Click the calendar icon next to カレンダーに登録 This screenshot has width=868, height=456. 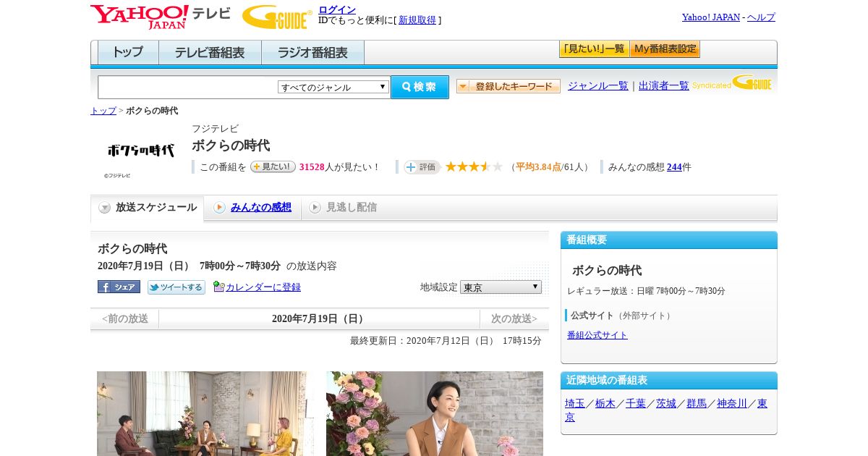point(218,287)
